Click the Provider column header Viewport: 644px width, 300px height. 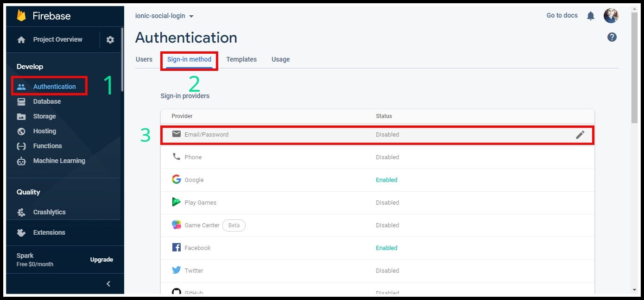click(x=182, y=116)
